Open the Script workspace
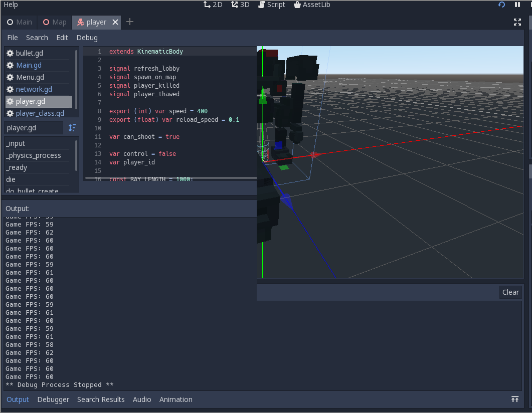Viewport: 532px width, 413px height. pos(271,5)
